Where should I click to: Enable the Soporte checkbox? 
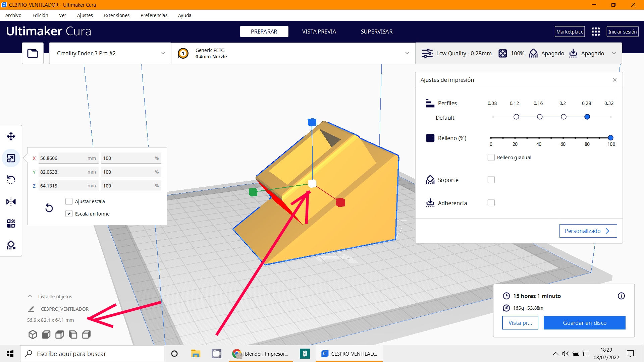coord(491,180)
